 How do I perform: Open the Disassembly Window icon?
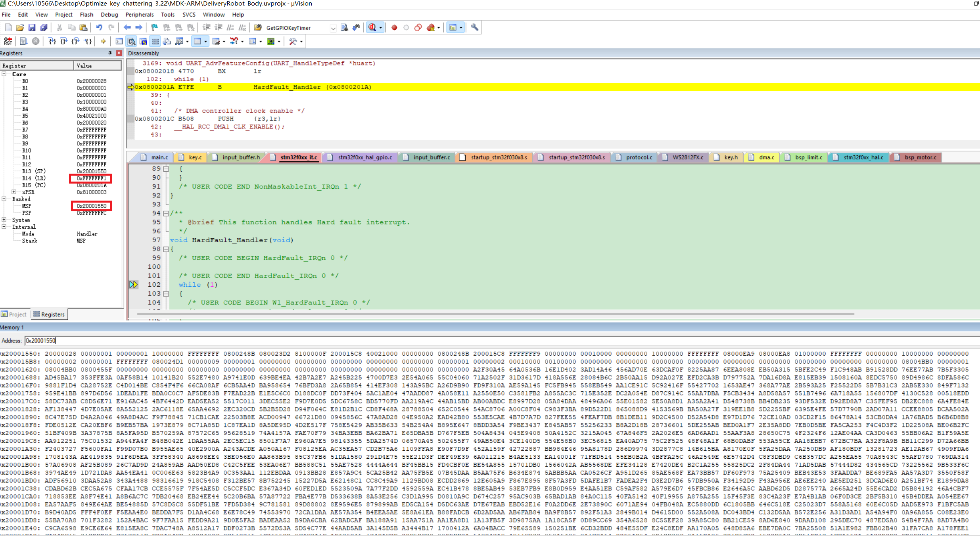(x=131, y=41)
